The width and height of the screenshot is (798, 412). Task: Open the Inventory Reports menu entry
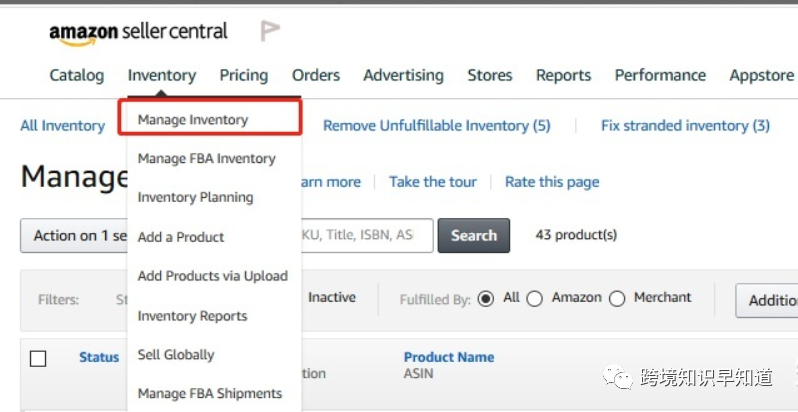point(192,316)
